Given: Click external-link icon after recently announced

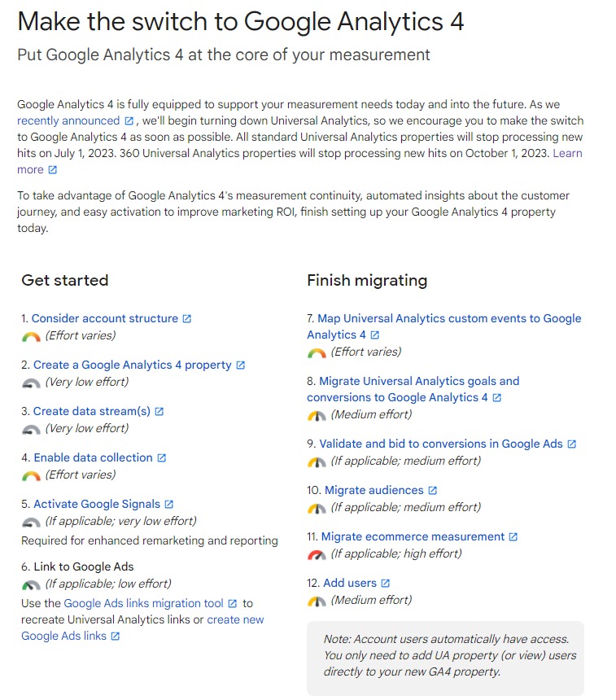Looking at the screenshot, I should pyautogui.click(x=129, y=121).
